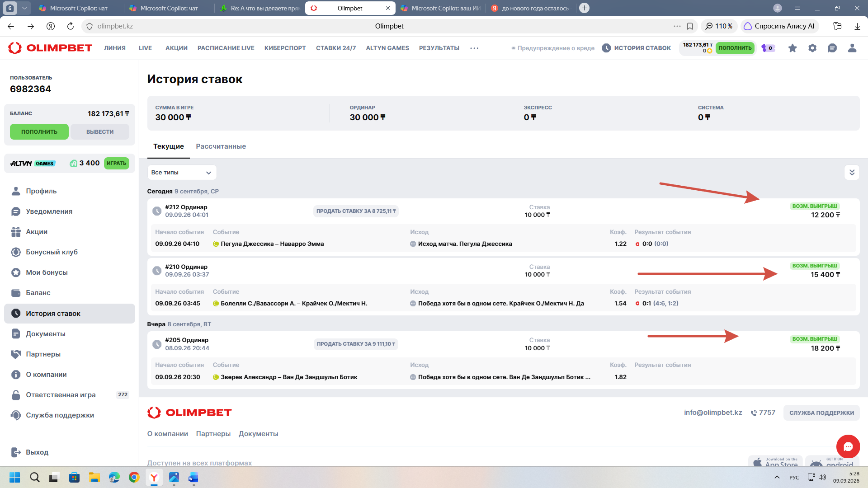The height and width of the screenshot is (488, 868).
Task: Open Chrome from the taskbar
Action: (x=134, y=478)
